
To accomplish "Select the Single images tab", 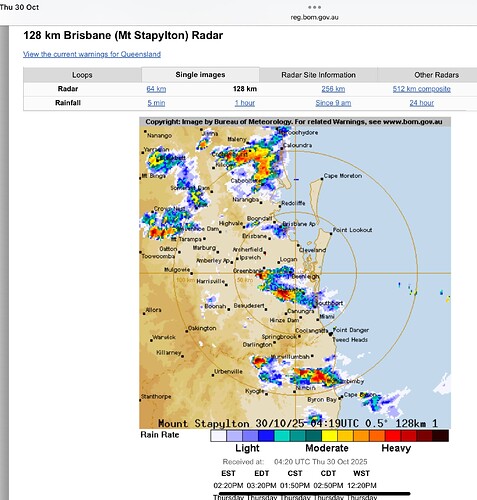I will point(200,75).
